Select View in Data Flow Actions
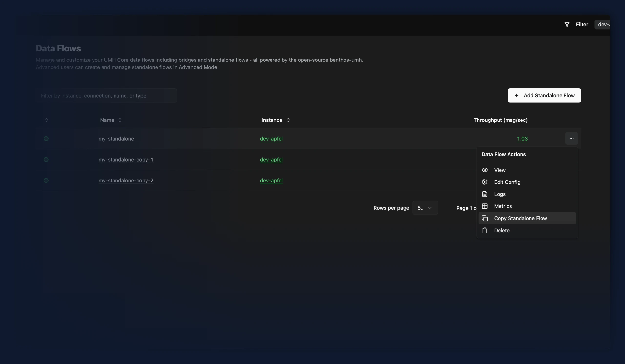The width and height of the screenshot is (625, 364). coord(527,170)
